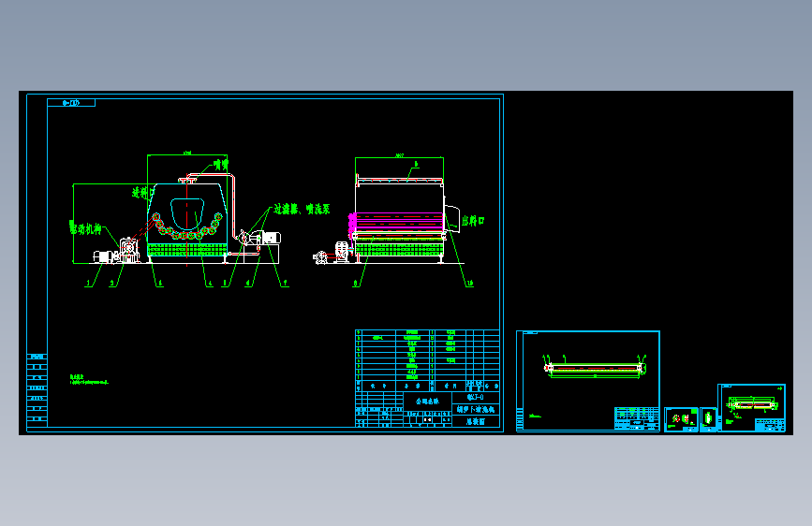Pick the 驱动机构 drive mechanism label
The image size is (812, 526).
click(x=85, y=227)
